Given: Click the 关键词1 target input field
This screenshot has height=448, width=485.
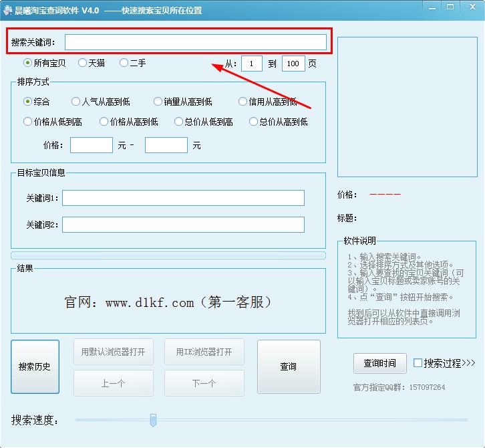Looking at the screenshot, I should click(183, 198).
